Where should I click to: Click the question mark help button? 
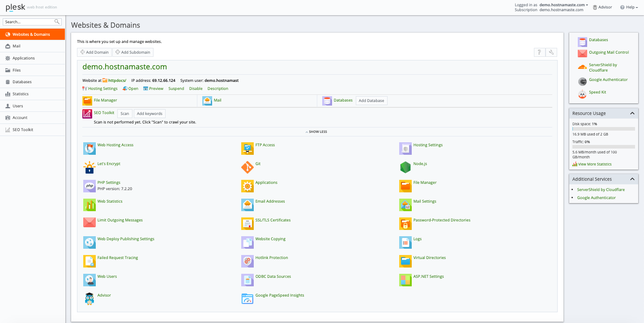[x=539, y=52]
